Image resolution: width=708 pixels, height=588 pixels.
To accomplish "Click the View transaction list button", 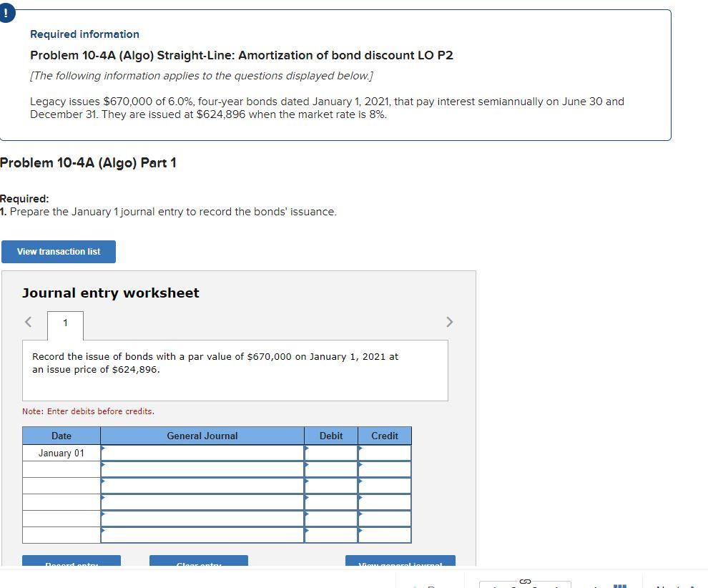I will point(59,252).
